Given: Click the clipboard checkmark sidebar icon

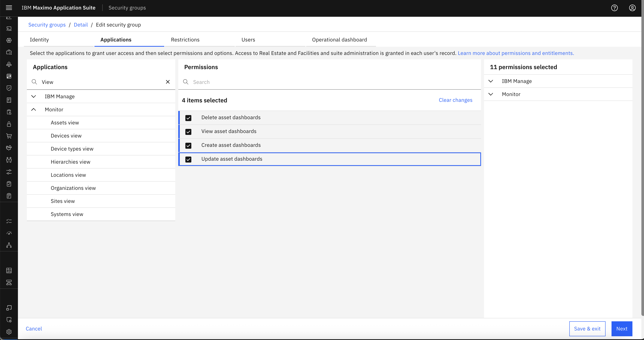Looking at the screenshot, I should 9,184.
